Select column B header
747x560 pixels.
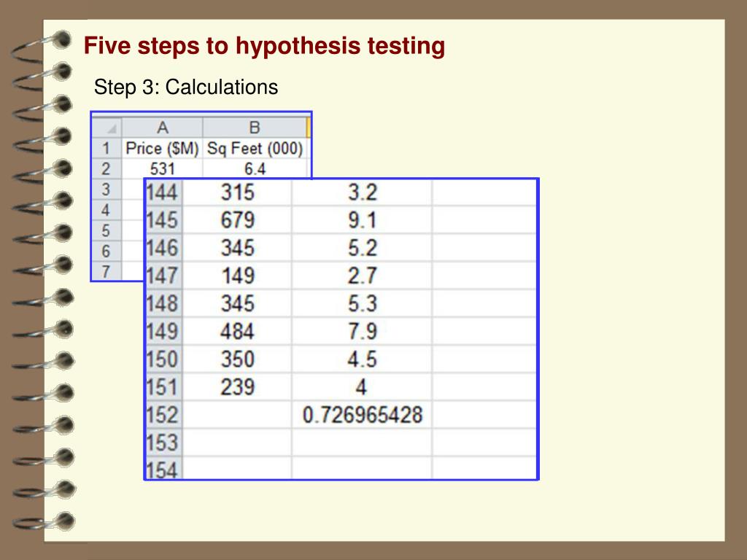[255, 128]
